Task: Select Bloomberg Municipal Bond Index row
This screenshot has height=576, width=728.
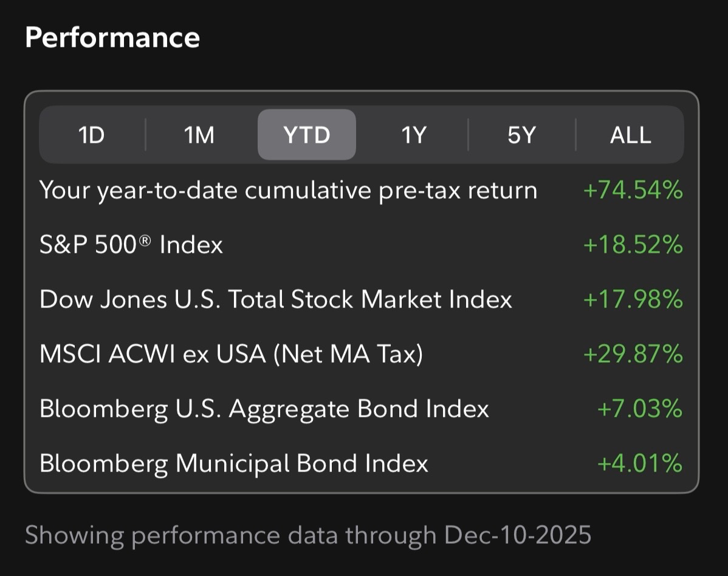Action: coord(361,464)
